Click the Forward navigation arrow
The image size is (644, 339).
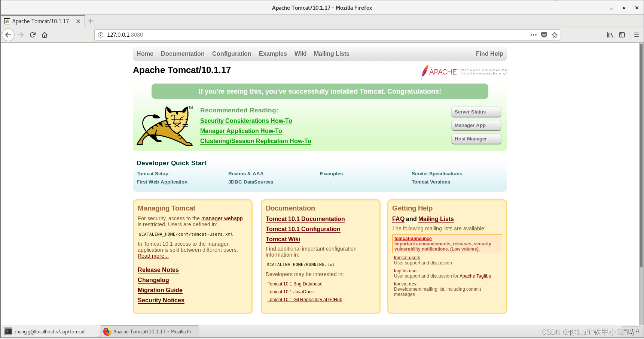(x=21, y=35)
